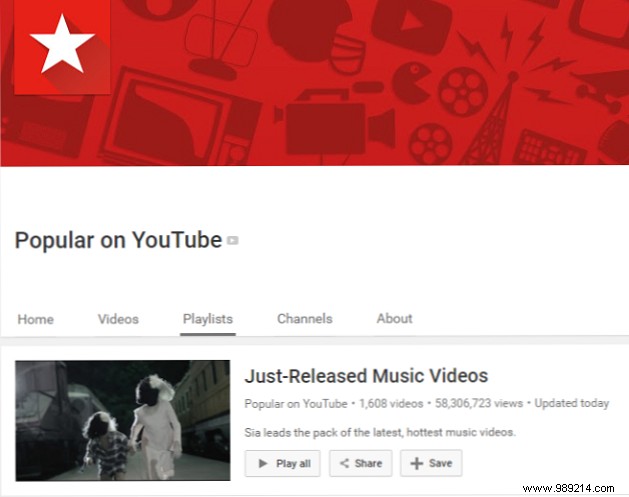Click the white star channel avatar icon
Screen dimensions: 629x497
pos(62,47)
